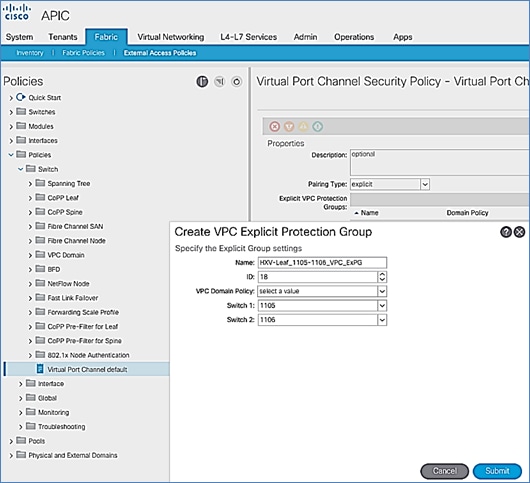This screenshot has width=530, height=483.
Task: Open the Admin tab
Action: [x=305, y=37]
